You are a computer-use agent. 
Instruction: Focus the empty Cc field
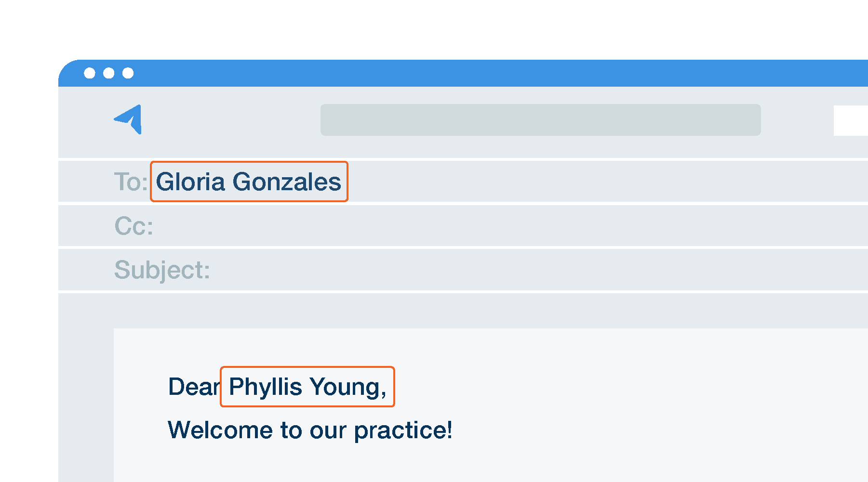tap(482, 226)
